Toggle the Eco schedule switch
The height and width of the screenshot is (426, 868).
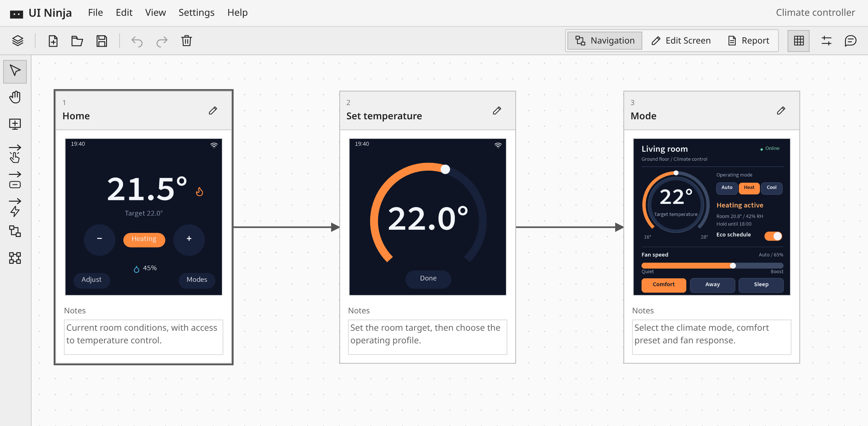click(773, 236)
